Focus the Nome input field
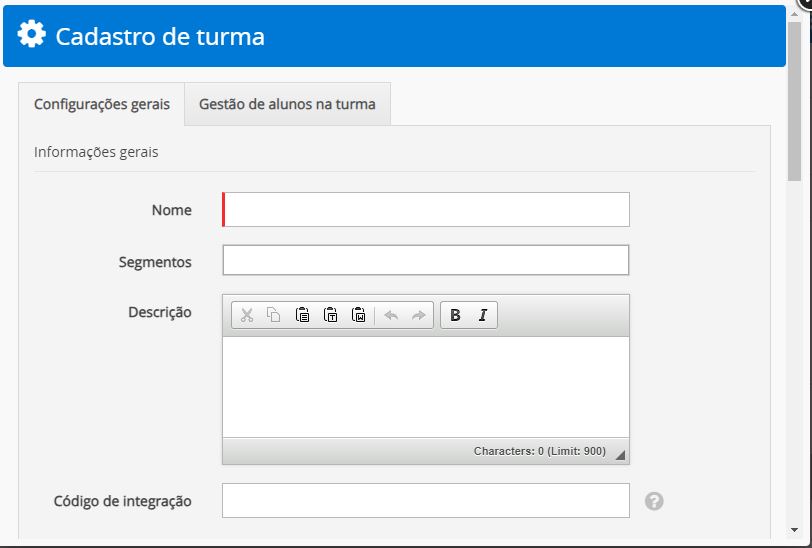This screenshot has width=812, height=548. click(x=426, y=210)
